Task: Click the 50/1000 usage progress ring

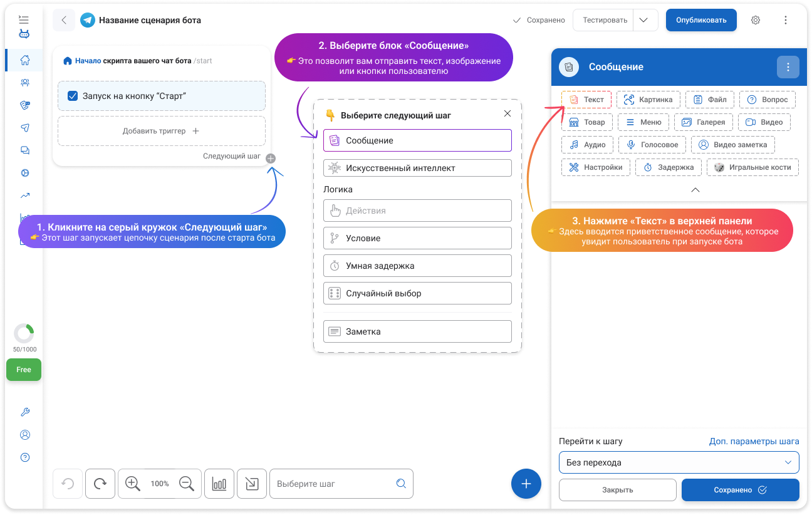Action: point(24,333)
